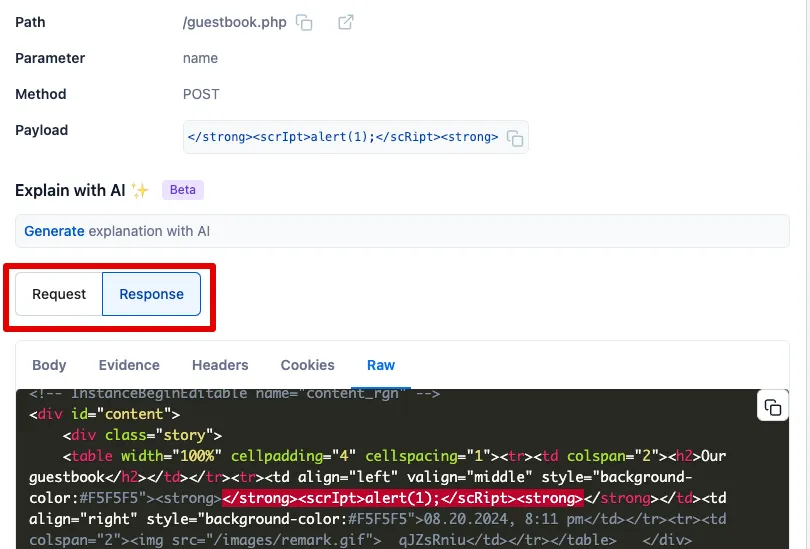Screen dimensions: 810x549
Task: Click the div id="content" code line
Action: click(x=104, y=414)
